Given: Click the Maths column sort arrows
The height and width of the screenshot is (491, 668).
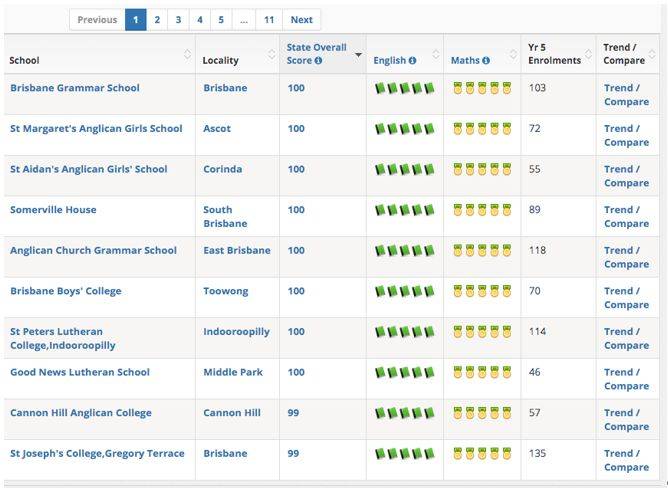Looking at the screenshot, I should click(x=513, y=55).
